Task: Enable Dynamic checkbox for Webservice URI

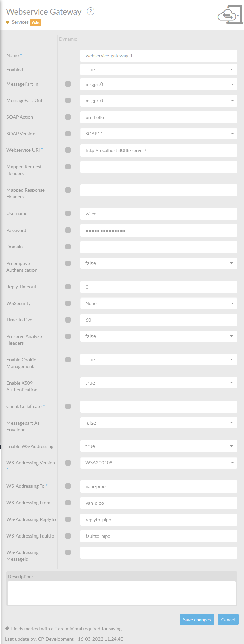Action: tap(68, 150)
